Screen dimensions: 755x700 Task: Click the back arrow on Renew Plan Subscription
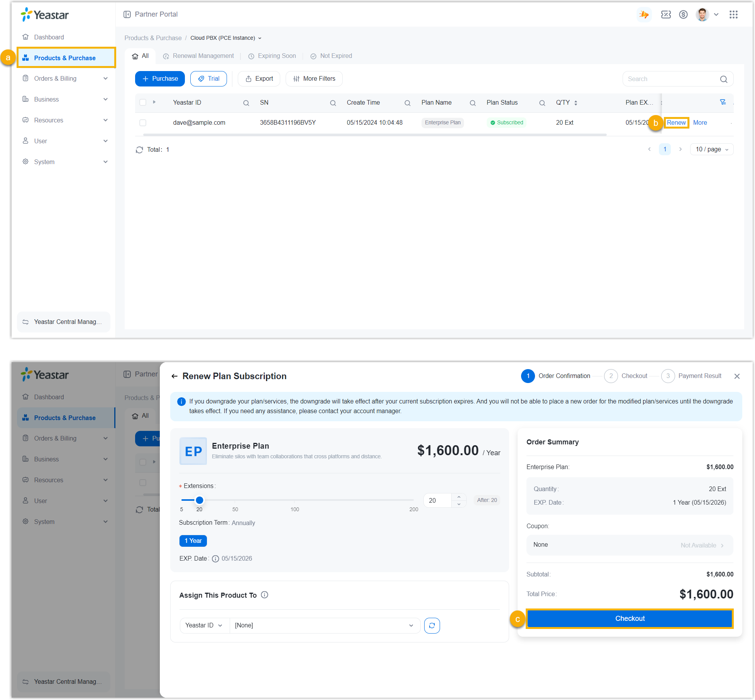click(174, 376)
